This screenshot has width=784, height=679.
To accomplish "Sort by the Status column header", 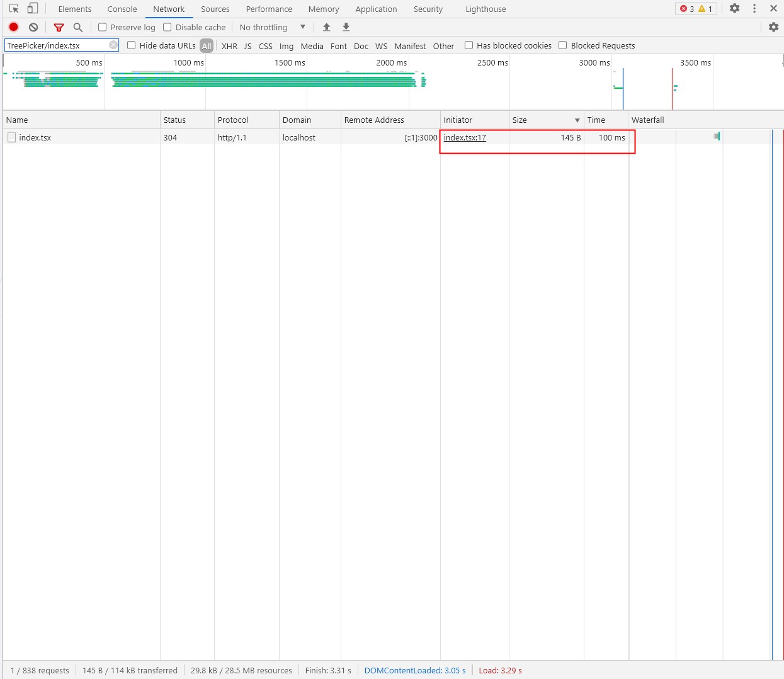I will coord(187,120).
